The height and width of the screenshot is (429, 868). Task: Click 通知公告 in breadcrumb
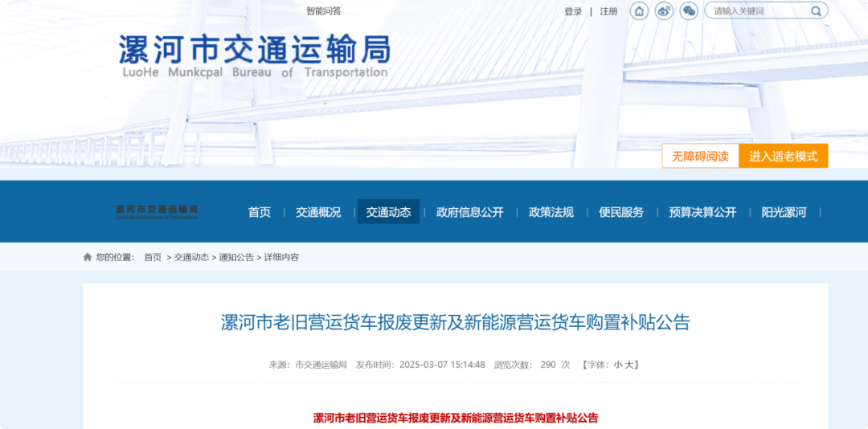click(236, 257)
